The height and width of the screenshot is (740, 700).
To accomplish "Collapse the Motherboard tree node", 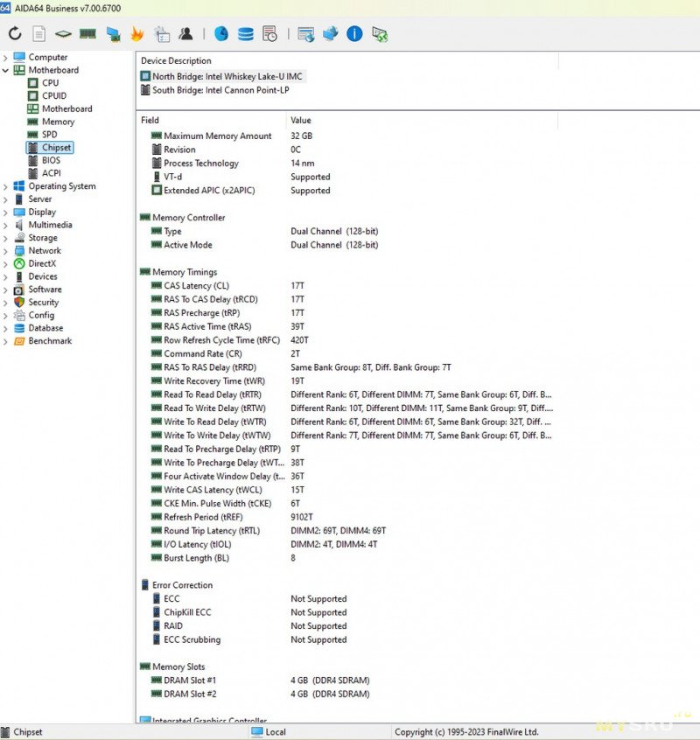I will (5, 70).
